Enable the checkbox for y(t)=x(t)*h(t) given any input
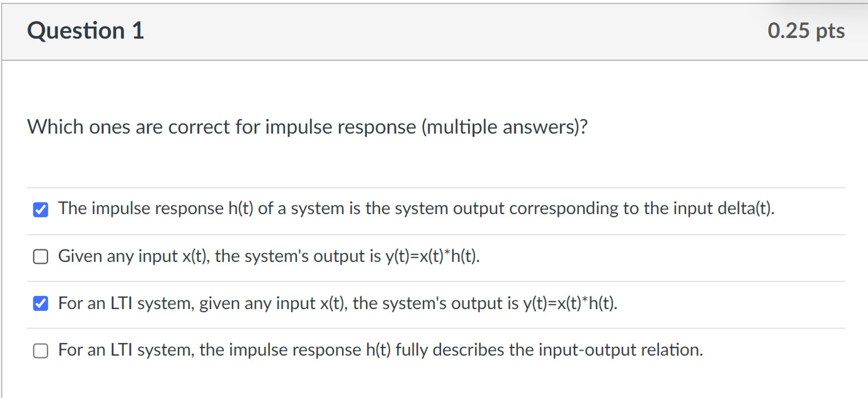 tap(41, 256)
